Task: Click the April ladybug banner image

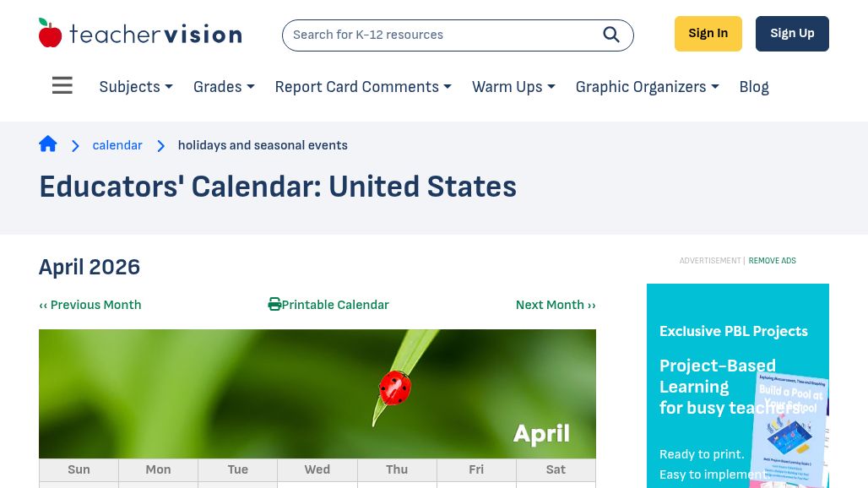Action: [317, 393]
